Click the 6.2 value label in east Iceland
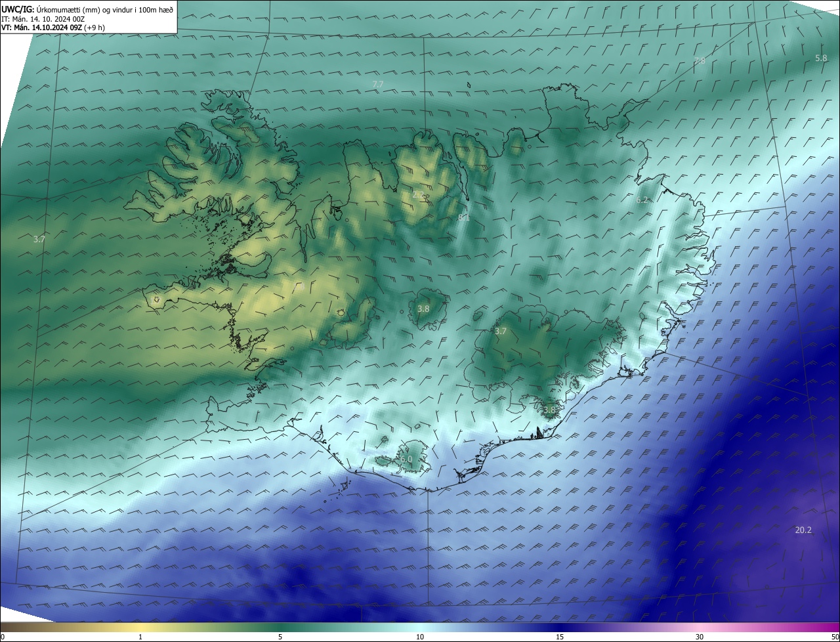Image resolution: width=840 pixels, height=642 pixels. point(642,200)
